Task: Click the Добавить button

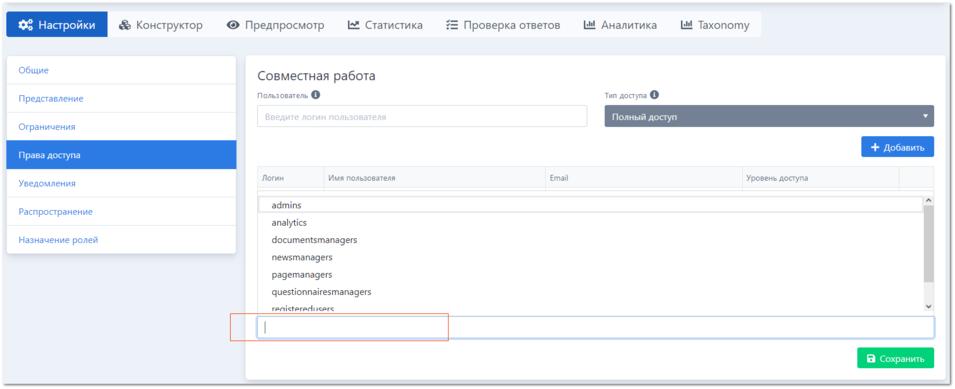Action: pos(897,147)
